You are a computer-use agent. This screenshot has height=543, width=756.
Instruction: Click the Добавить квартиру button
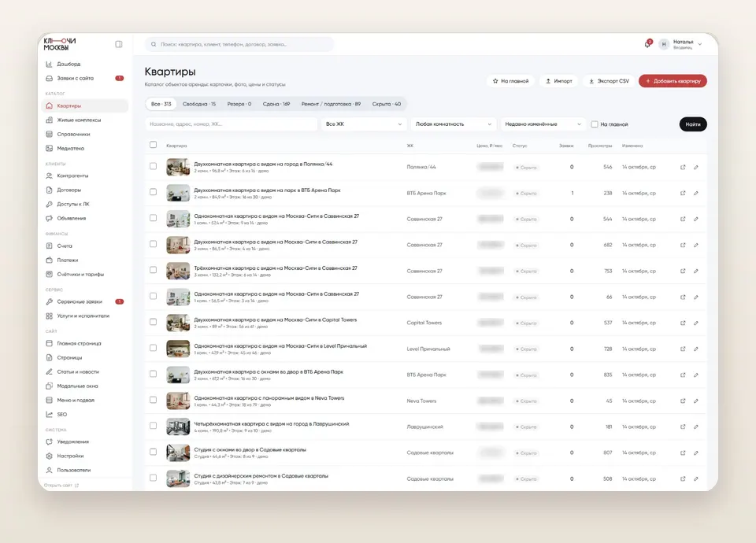click(673, 81)
